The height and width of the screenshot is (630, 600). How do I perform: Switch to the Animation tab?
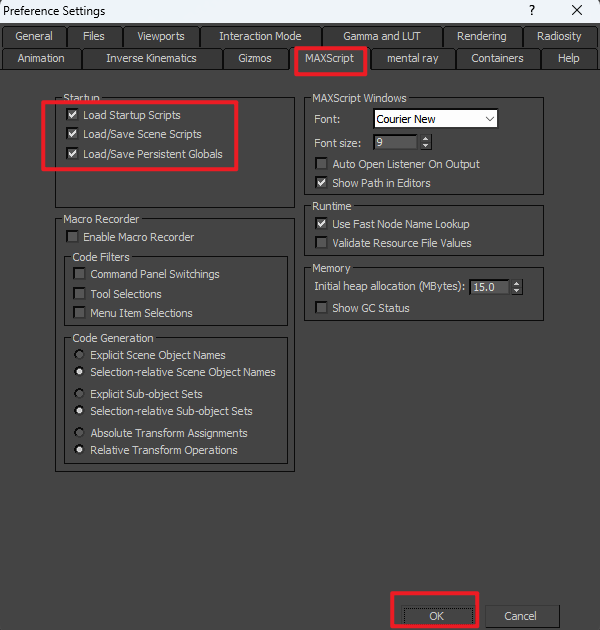tap(41, 59)
